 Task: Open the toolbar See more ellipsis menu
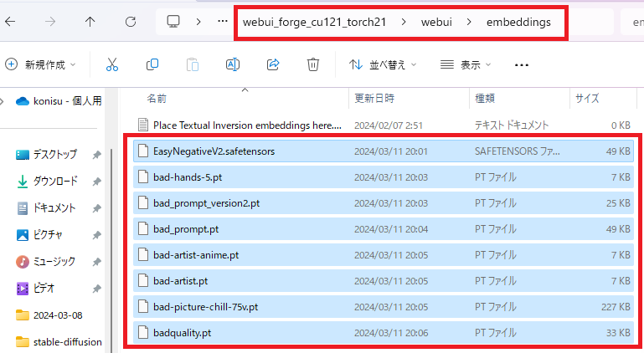point(521,65)
